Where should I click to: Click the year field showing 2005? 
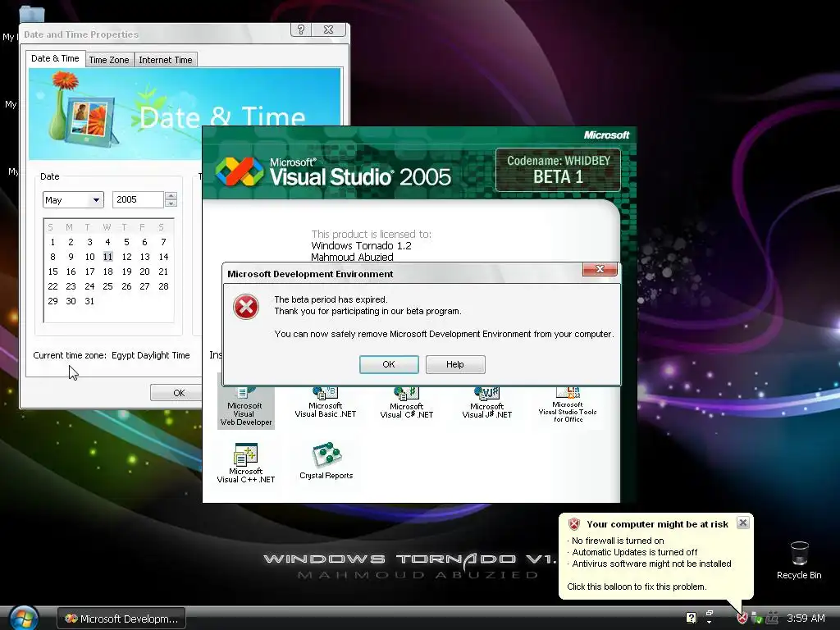tap(138, 199)
